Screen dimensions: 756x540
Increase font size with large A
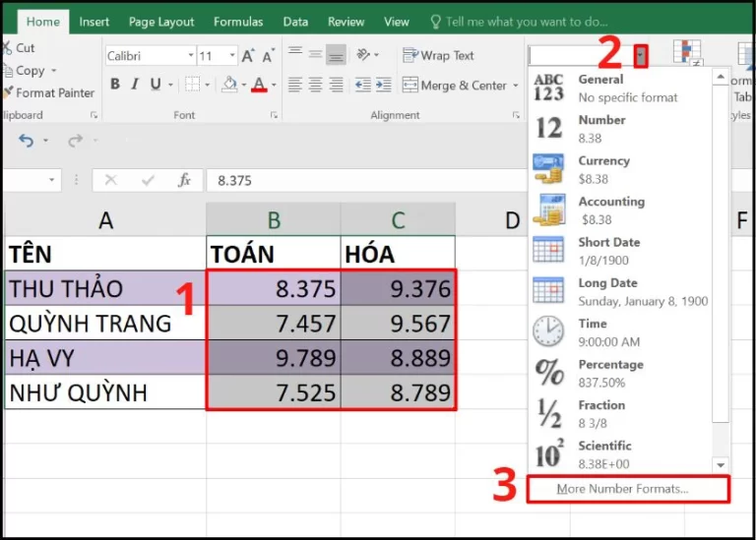pyautogui.click(x=248, y=56)
